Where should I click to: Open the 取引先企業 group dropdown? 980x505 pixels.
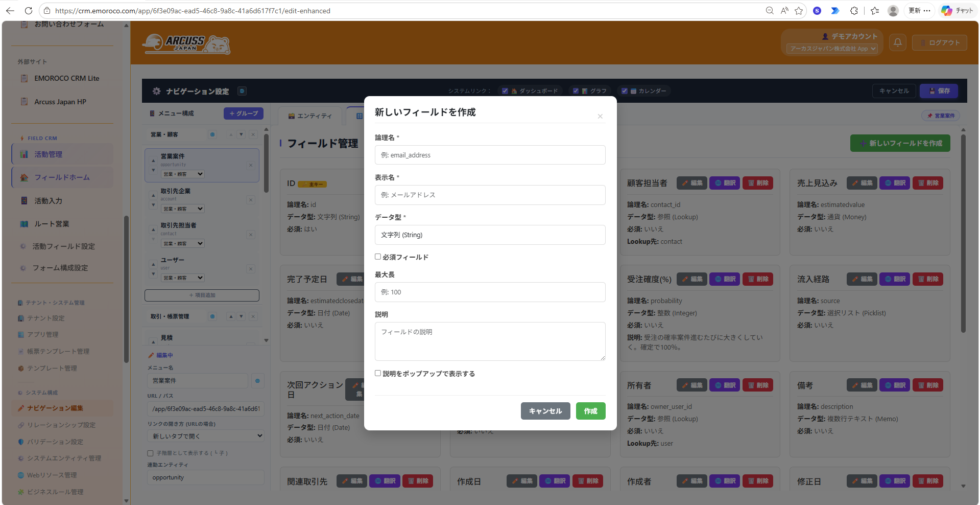point(183,209)
